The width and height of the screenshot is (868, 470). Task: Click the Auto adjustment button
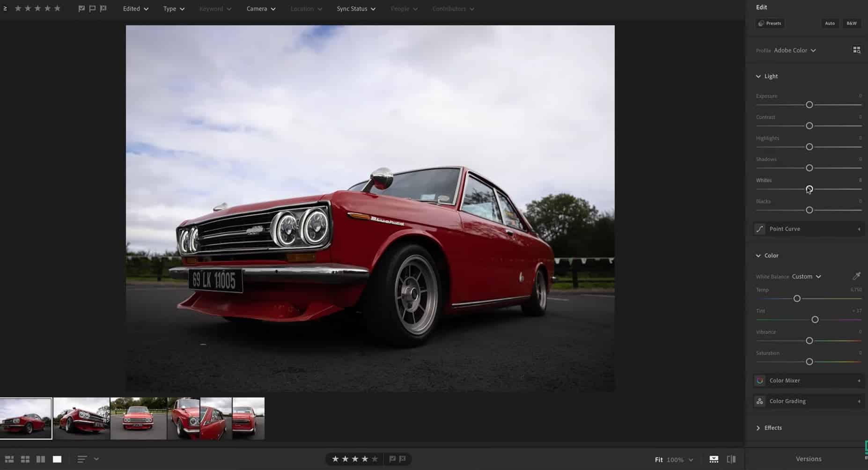pyautogui.click(x=830, y=23)
